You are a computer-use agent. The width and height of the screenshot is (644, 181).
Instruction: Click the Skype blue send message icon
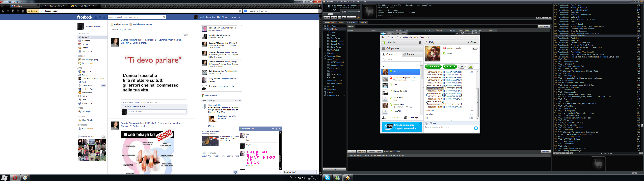click(x=476, y=128)
